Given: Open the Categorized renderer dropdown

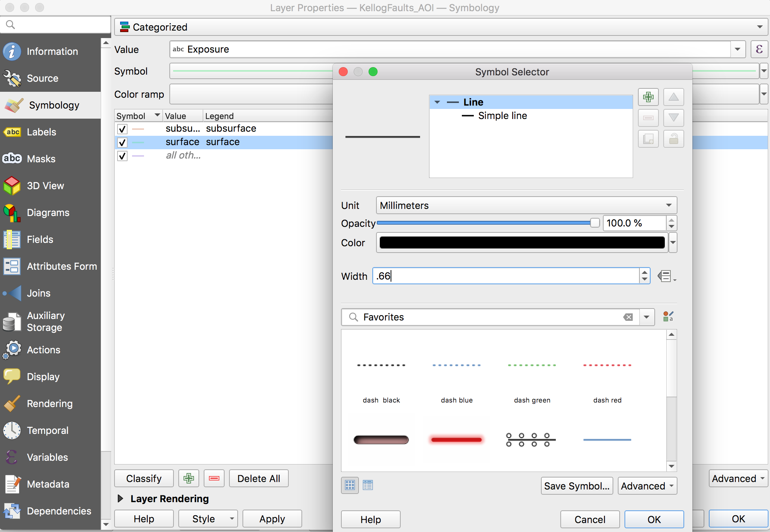Looking at the screenshot, I should click(x=440, y=27).
